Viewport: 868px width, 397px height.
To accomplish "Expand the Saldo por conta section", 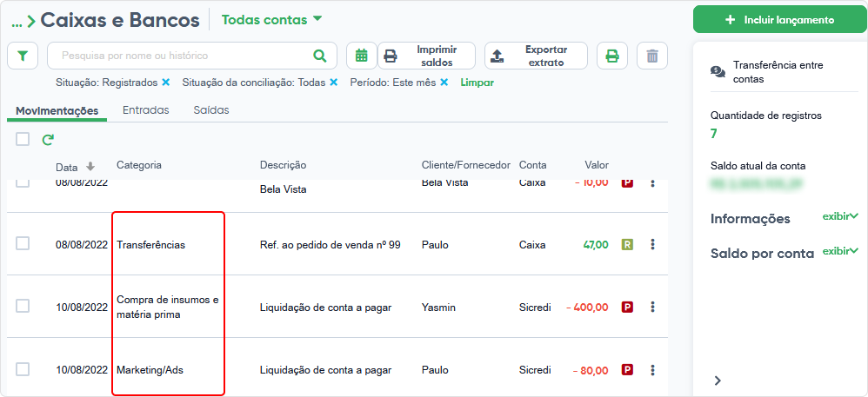I will tap(840, 251).
